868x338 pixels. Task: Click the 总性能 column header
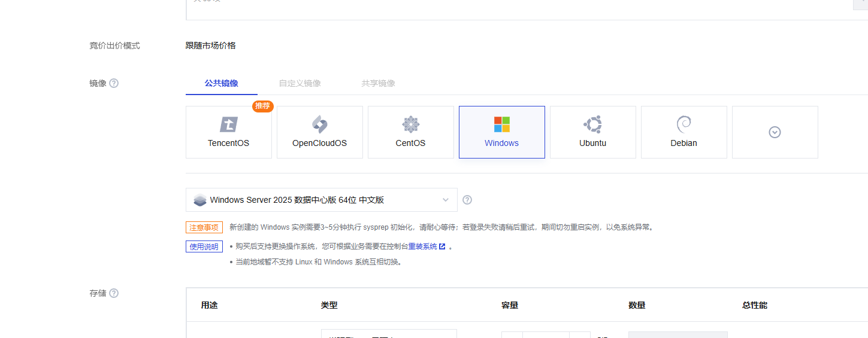pyautogui.click(x=755, y=305)
